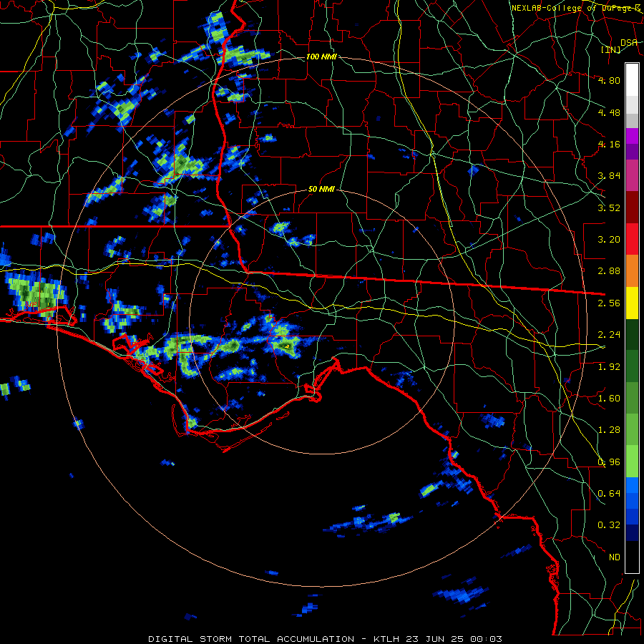Pick the bright red swatch in the color scale
This screenshot has height=644, width=644.
(632, 240)
